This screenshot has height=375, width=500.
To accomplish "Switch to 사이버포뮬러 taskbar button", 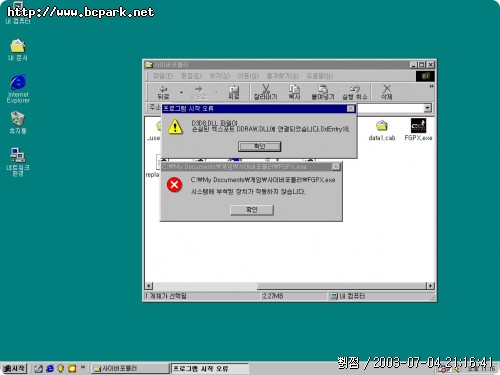I will point(130,368).
